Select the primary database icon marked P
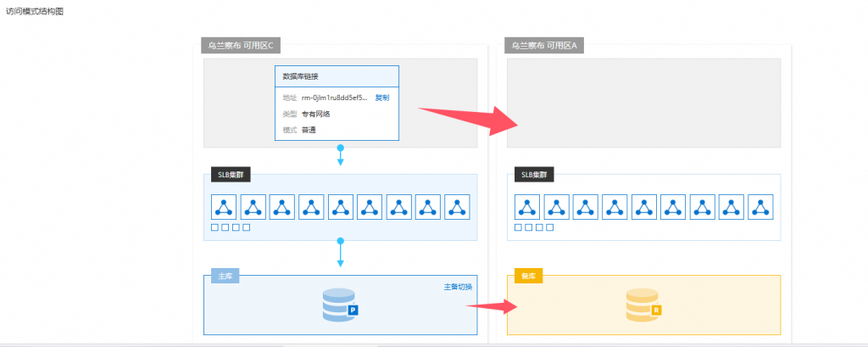 coord(340,305)
